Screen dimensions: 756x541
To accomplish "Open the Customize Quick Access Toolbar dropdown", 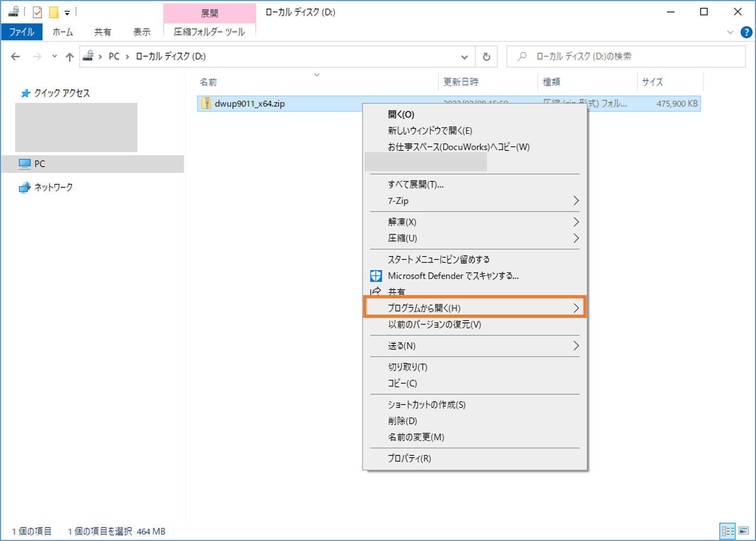I will pyautogui.click(x=67, y=12).
